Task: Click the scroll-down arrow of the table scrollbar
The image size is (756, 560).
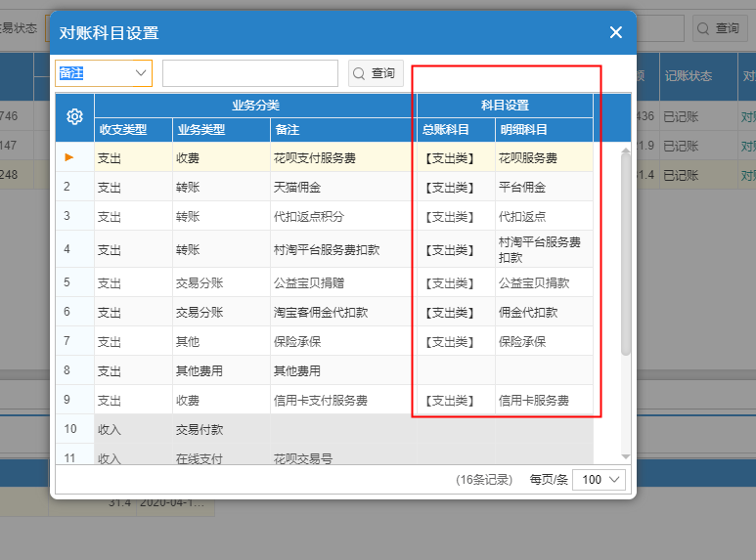Action: pyautogui.click(x=626, y=456)
